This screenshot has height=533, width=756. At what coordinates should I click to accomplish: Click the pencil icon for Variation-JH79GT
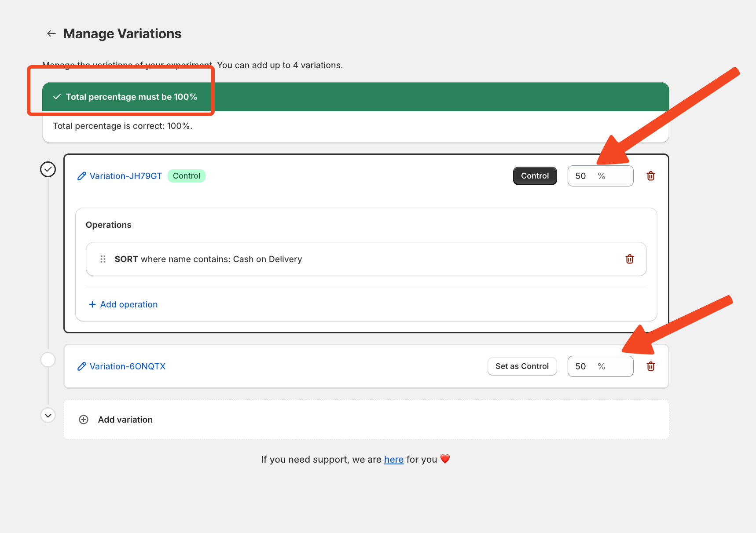81,176
